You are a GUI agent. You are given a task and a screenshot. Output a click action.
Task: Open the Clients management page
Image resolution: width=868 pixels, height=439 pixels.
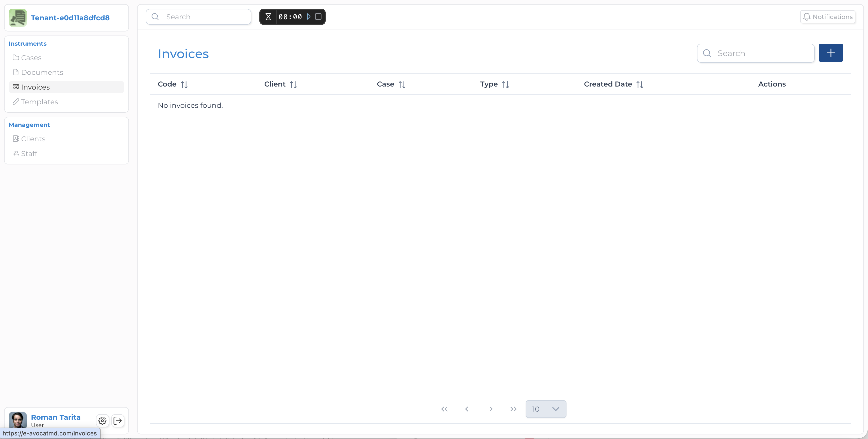click(33, 139)
